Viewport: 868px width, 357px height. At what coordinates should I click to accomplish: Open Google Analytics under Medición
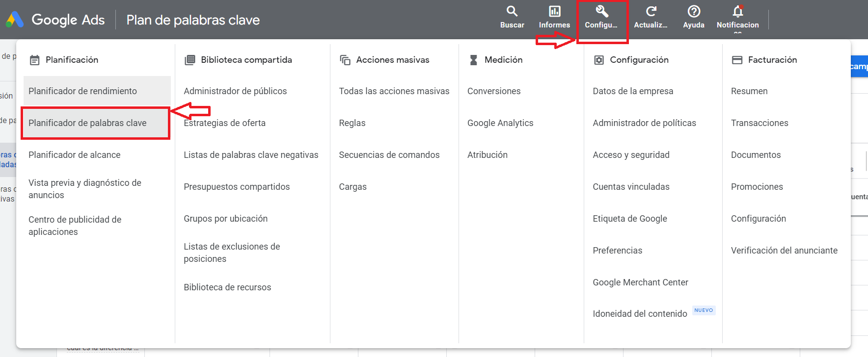(500, 123)
